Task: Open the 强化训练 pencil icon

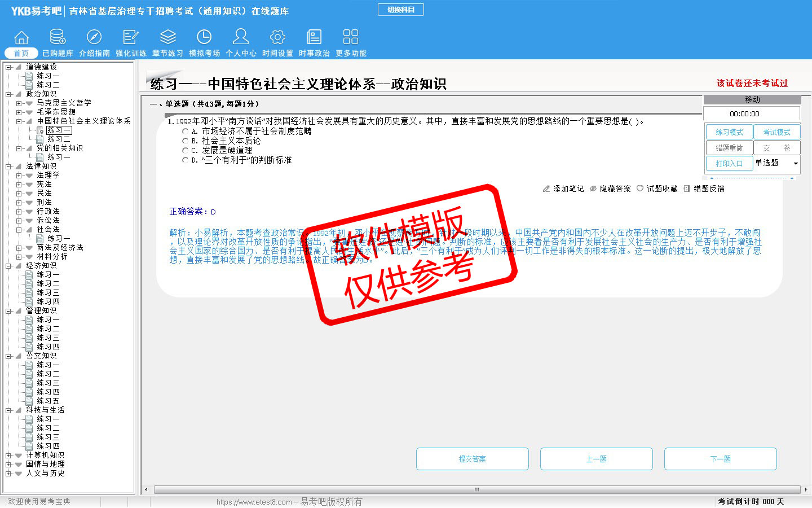Action: pos(131,38)
